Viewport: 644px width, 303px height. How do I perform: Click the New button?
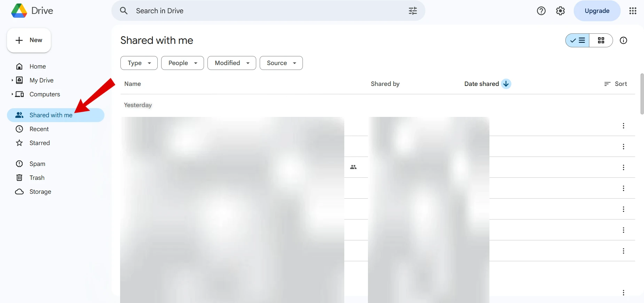(x=29, y=40)
